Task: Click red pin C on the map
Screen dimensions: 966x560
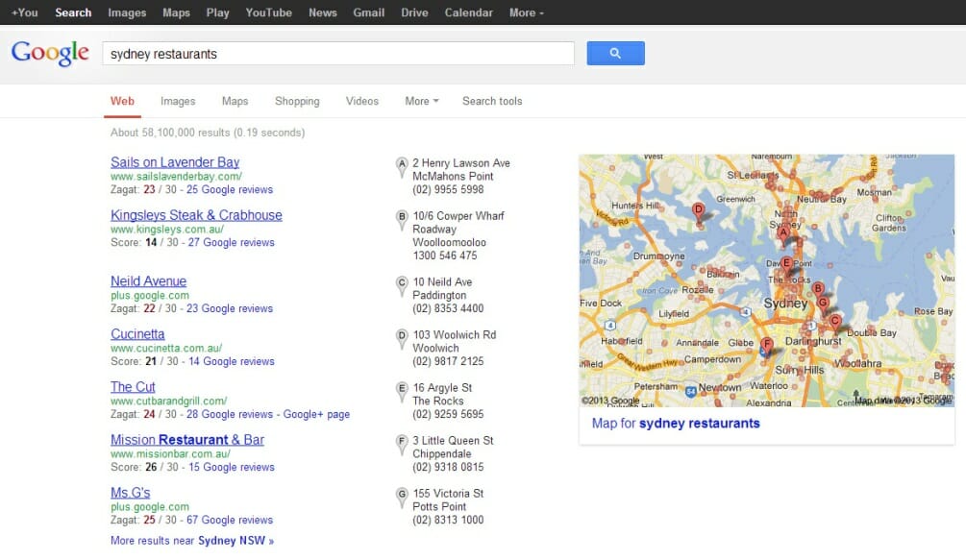Action: tap(834, 324)
